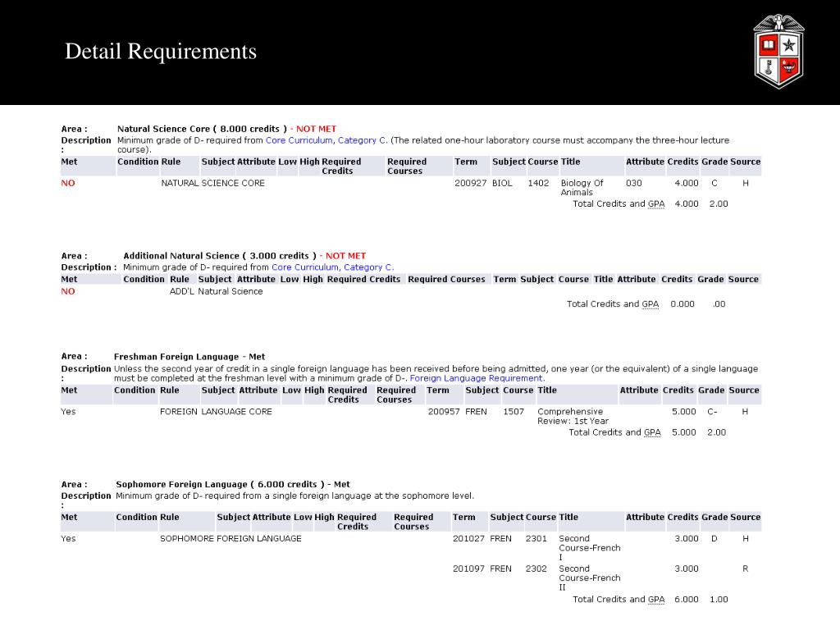840x630 pixels.
Task: Select the "NATURAL SCIENCE CORE" rule text
Action: click(212, 183)
